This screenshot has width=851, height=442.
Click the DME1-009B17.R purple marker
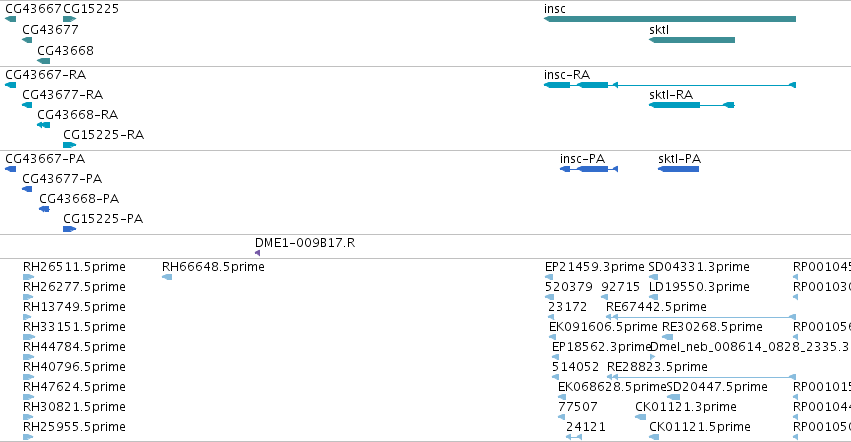pos(257,253)
